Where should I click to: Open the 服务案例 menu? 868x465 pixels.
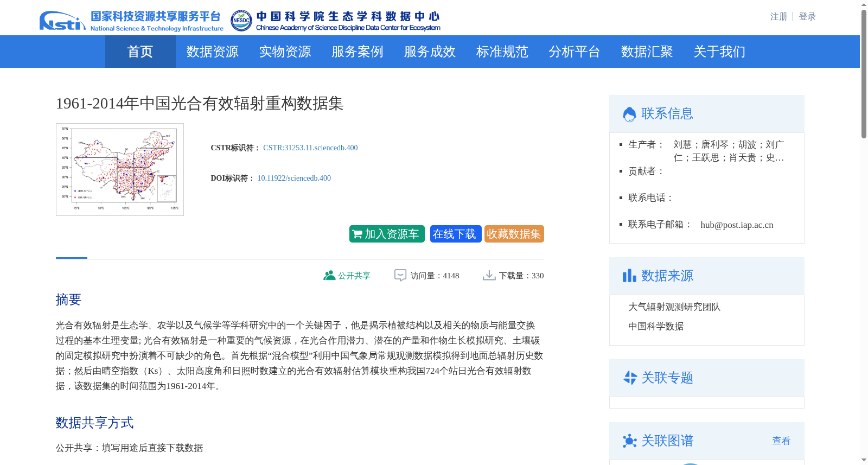pyautogui.click(x=358, y=52)
